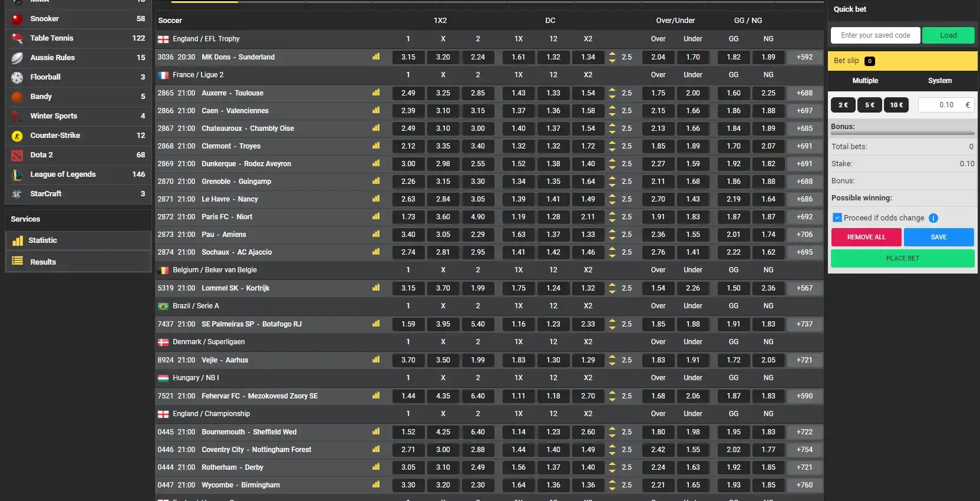
Task: Toggle the Proceed if odds change checkbox
Action: click(x=837, y=218)
